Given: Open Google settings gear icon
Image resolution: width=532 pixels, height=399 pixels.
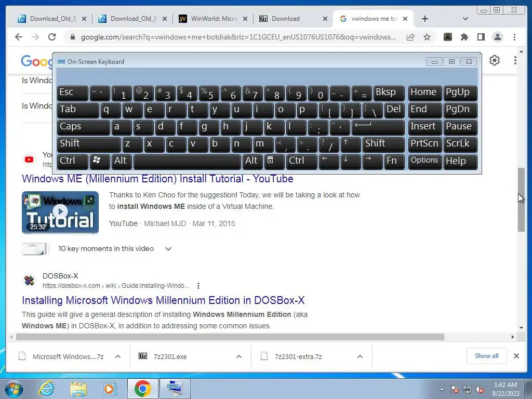Looking at the screenshot, I should click(x=495, y=60).
